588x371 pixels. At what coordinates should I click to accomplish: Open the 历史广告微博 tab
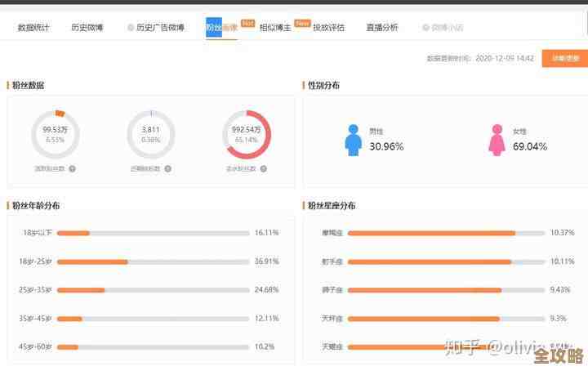(160, 28)
